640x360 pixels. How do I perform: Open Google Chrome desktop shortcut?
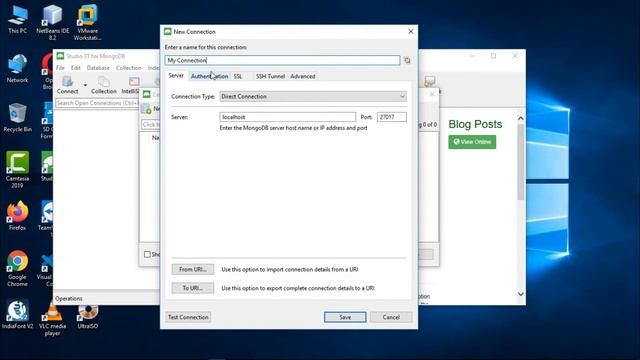pos(17,268)
